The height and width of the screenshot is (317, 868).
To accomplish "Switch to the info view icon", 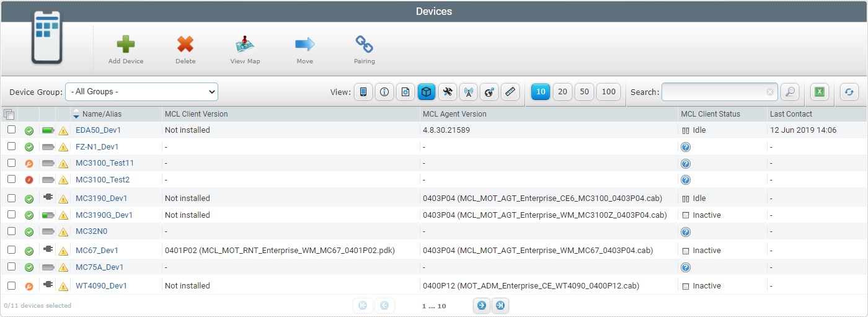I will click(x=384, y=92).
